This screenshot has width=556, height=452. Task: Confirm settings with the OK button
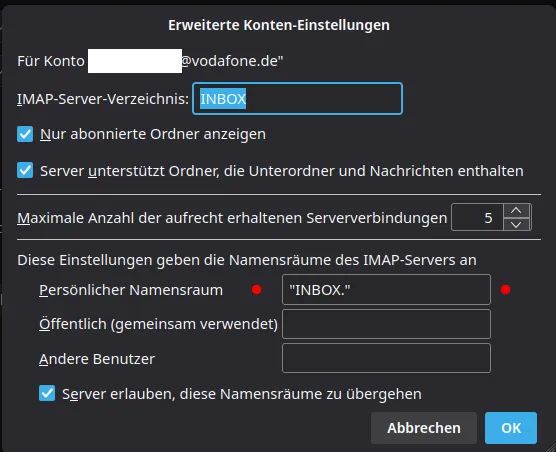(x=511, y=428)
